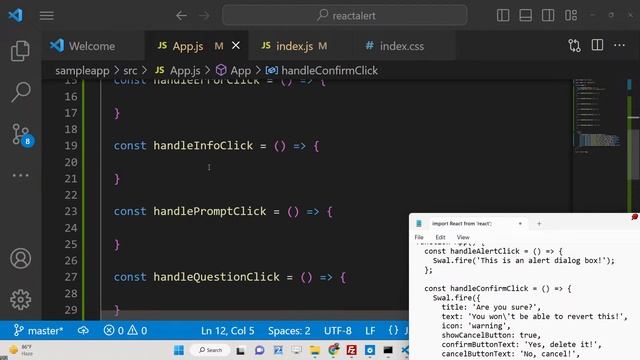The height and width of the screenshot is (360, 640).
Task: Click the horizontal editor scrollbar
Action: [x=255, y=316]
